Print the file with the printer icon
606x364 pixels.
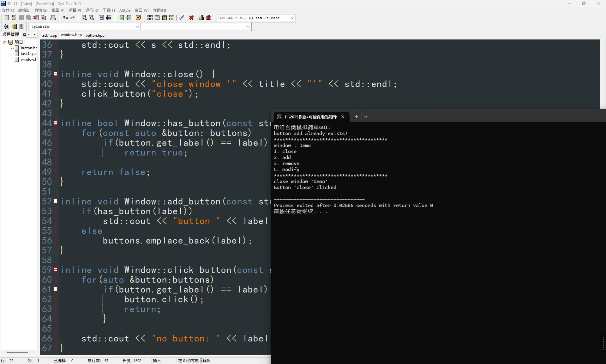click(53, 18)
